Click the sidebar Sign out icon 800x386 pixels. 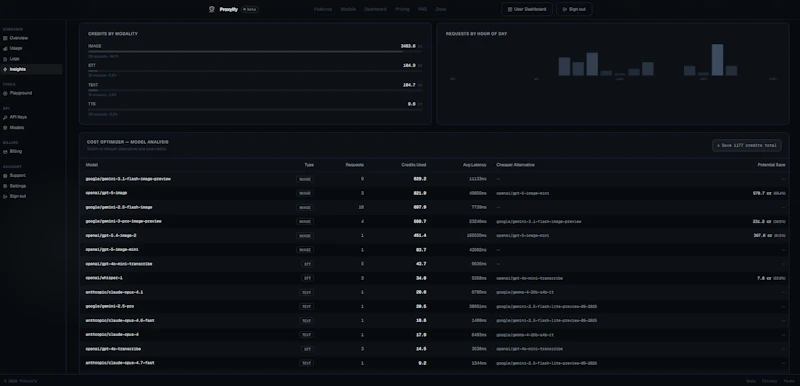point(5,196)
